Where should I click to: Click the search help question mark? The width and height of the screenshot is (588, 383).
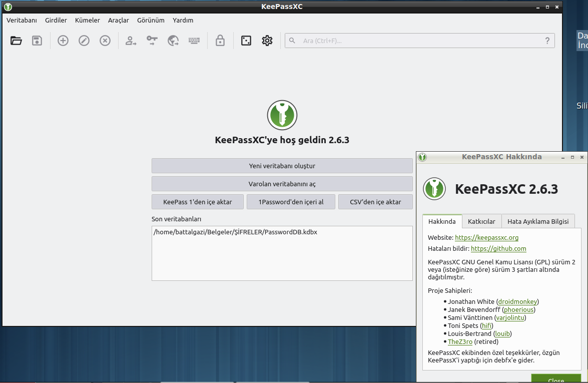click(547, 41)
